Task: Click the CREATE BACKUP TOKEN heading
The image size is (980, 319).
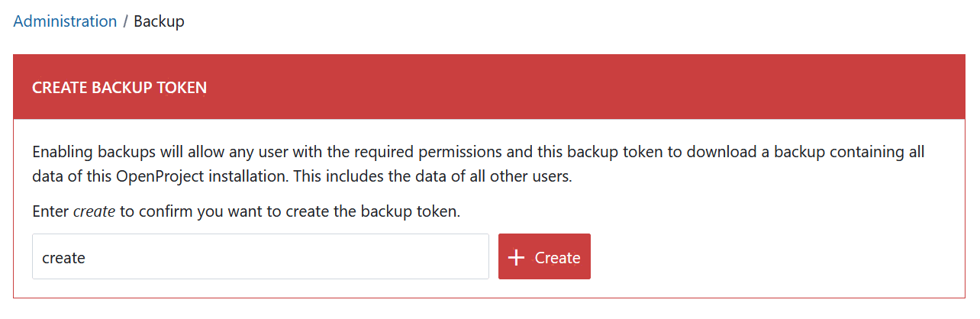Action: [119, 88]
